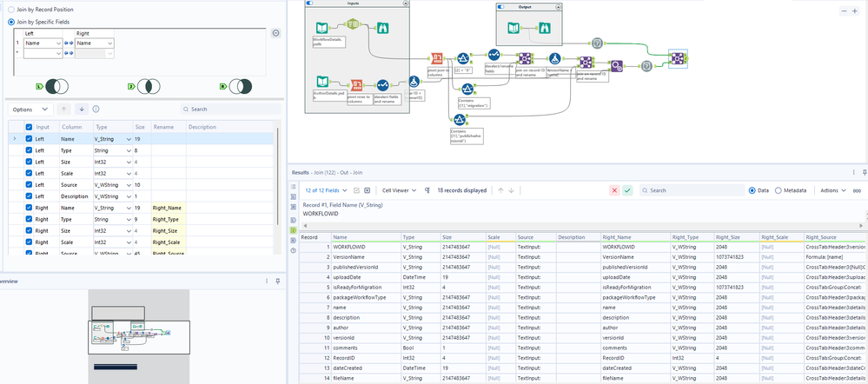Move selected field down with arrow
The image size is (868, 384).
(81, 109)
